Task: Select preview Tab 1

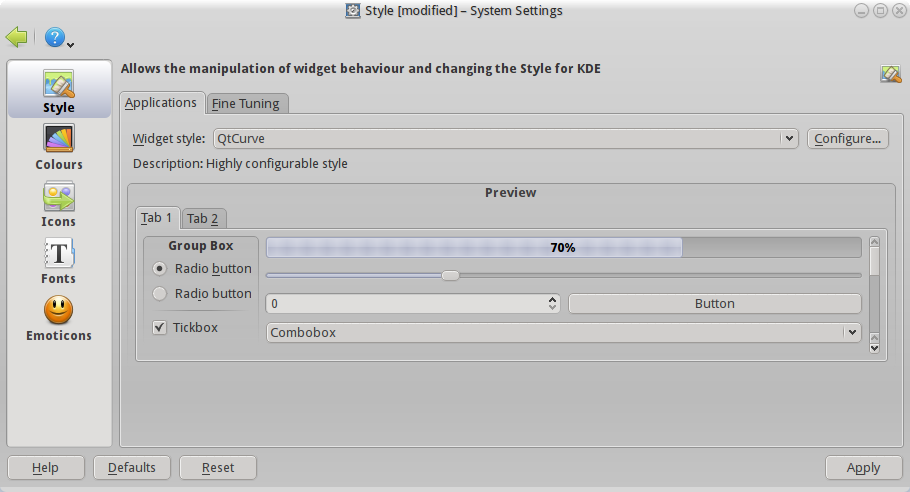Action: pos(157,218)
